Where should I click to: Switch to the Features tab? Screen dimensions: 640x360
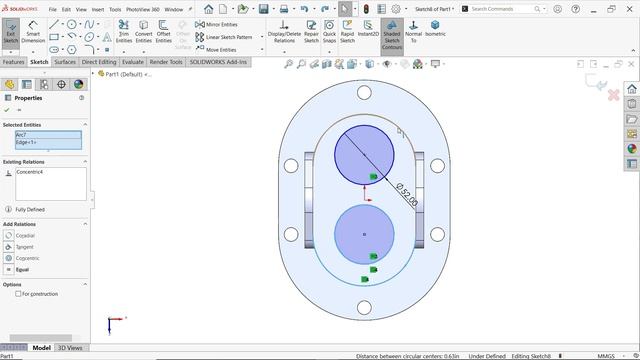click(x=13, y=62)
